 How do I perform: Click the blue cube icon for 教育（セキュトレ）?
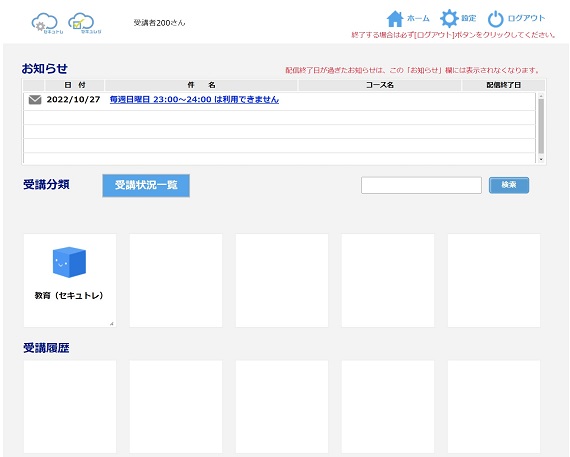[69, 262]
